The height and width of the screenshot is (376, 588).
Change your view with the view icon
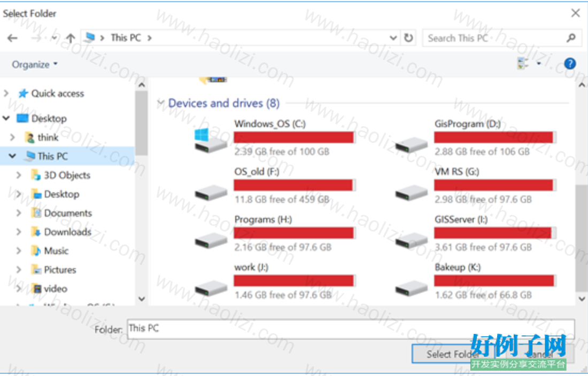pyautogui.click(x=523, y=64)
